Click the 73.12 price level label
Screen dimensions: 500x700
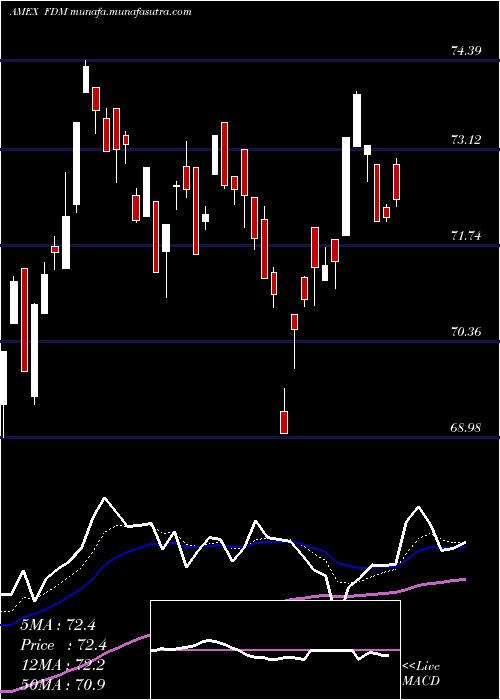click(466, 140)
